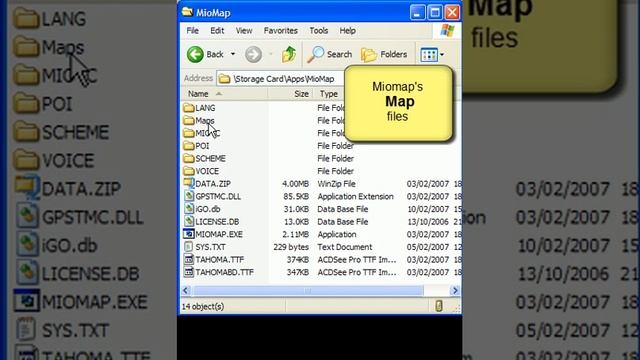
Task: Click the 13/10/2006 date cell
Action: [x=427, y=222]
